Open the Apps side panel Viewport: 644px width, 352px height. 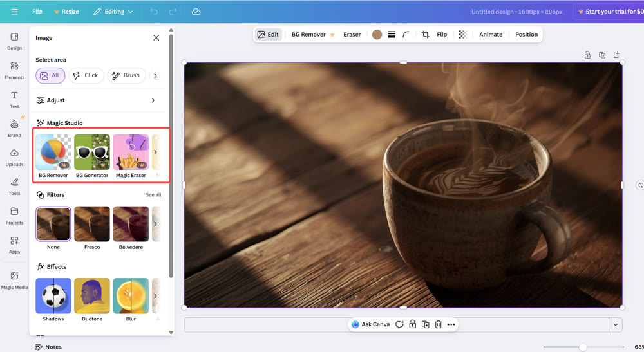coord(14,245)
